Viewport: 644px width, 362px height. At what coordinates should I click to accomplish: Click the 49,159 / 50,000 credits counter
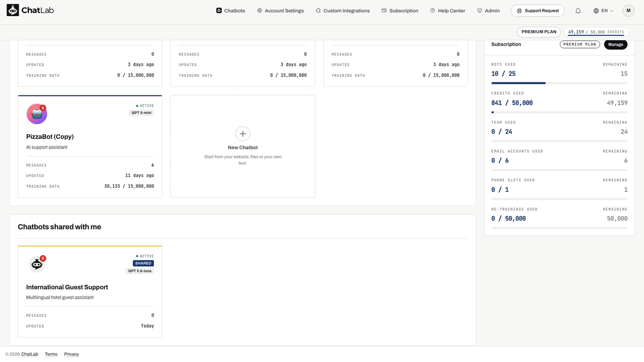(596, 32)
